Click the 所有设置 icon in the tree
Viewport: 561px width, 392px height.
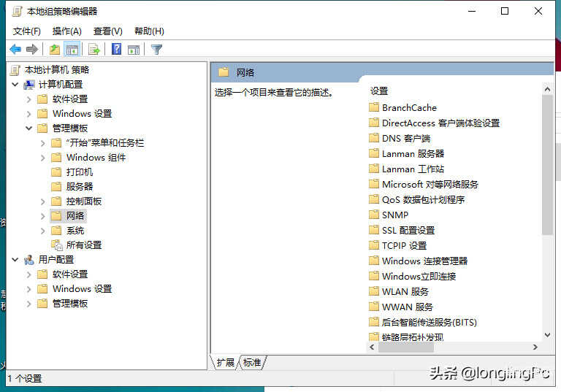click(57, 245)
